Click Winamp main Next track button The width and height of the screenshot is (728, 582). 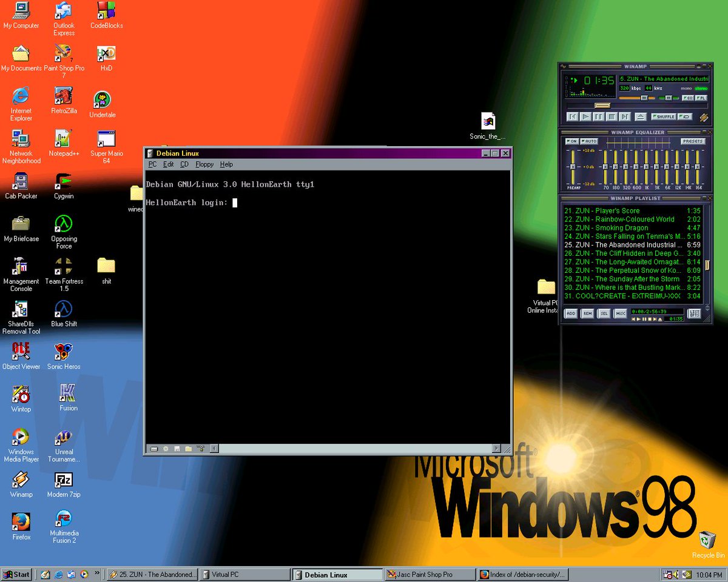click(x=625, y=116)
